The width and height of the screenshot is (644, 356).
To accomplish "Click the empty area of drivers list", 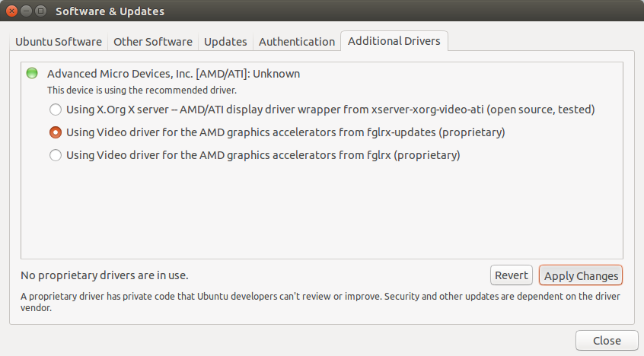I will pyautogui.click(x=322, y=209).
